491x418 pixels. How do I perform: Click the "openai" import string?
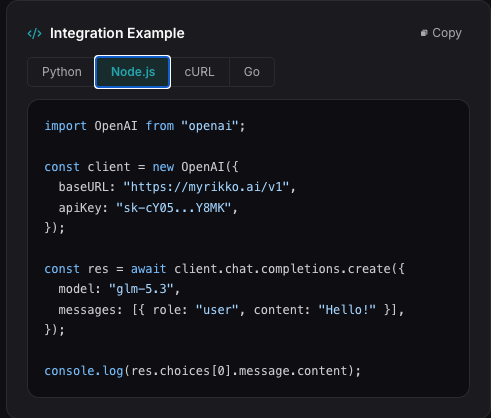tap(210, 126)
